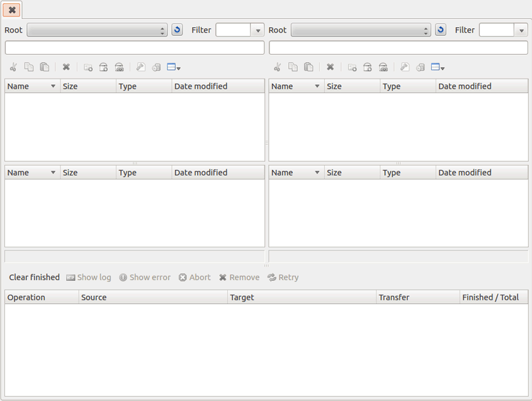Refresh the left pane with the blue reload icon

coord(177,30)
